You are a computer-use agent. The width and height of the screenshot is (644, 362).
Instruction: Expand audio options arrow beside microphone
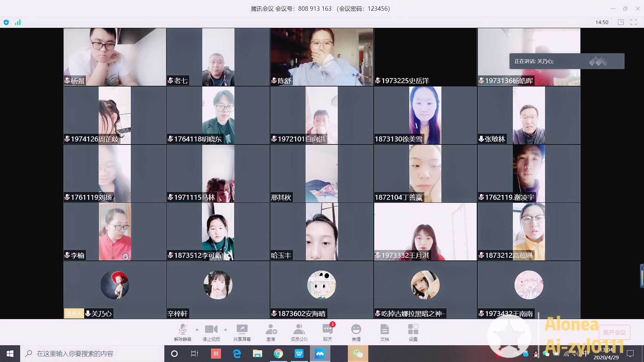[197, 329]
